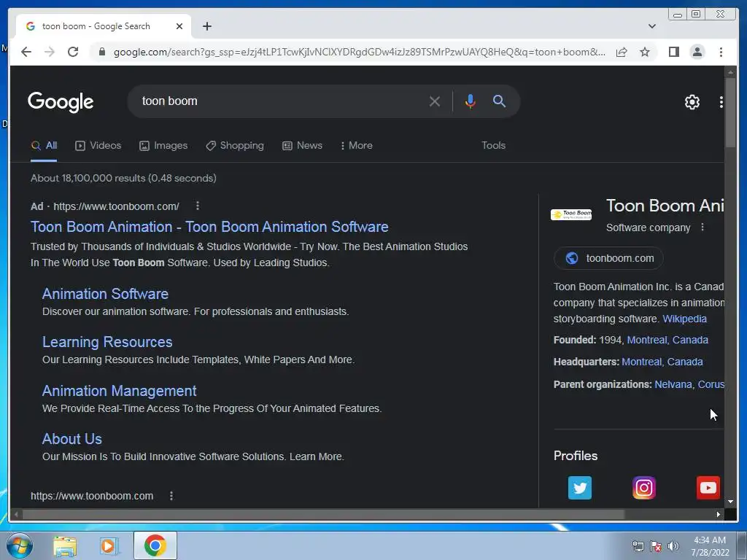The image size is (747, 560).
Task: Switch to the News tab
Action: point(302,146)
